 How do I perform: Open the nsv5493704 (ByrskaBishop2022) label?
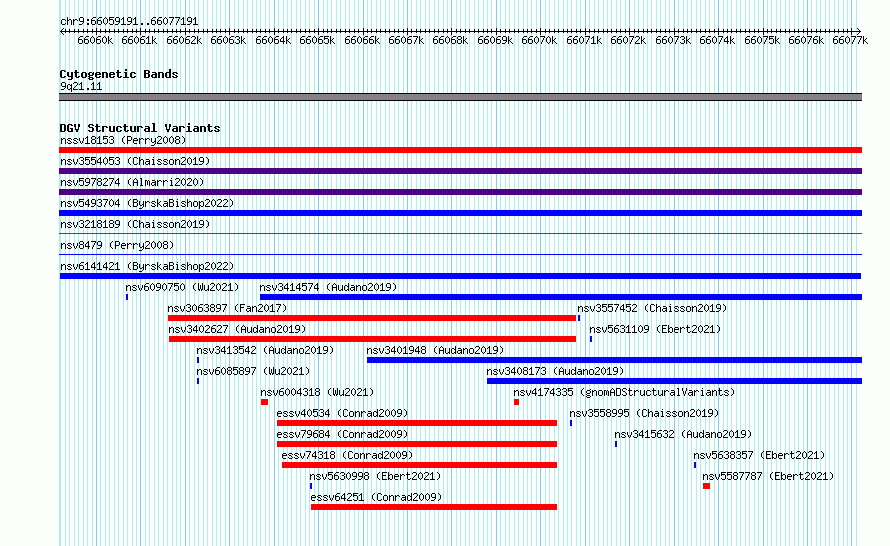pyautogui.click(x=147, y=203)
